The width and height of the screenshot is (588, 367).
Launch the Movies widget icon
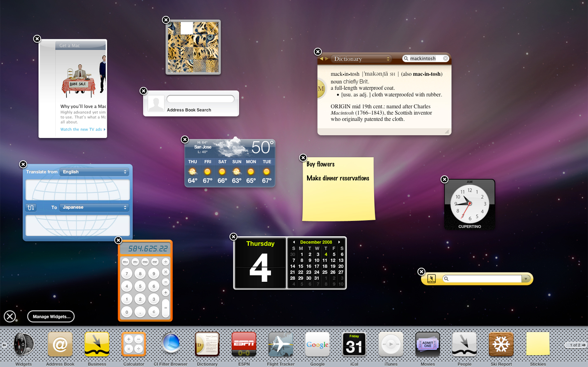(x=427, y=344)
